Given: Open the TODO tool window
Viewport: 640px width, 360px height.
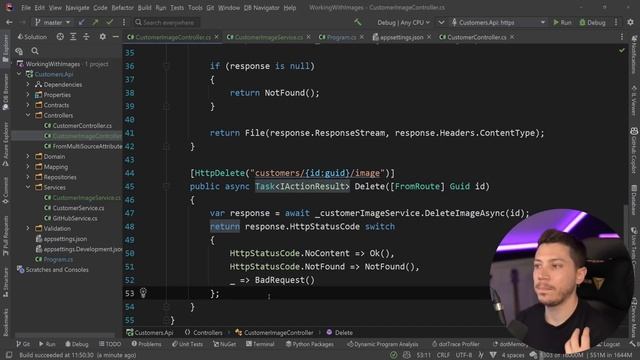Looking at the screenshot, I should (x=110, y=344).
